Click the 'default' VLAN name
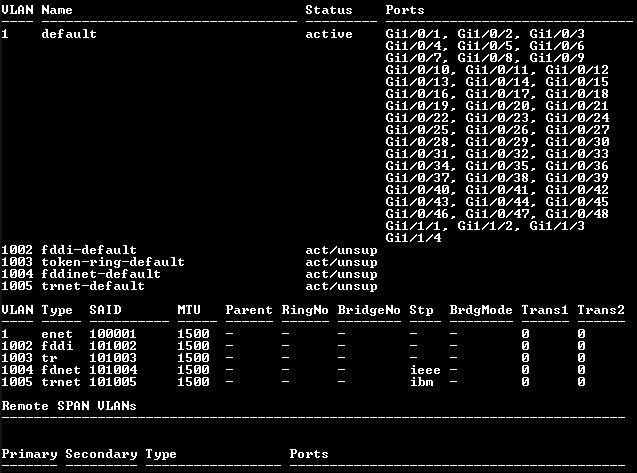The width and height of the screenshot is (637, 473). tap(69, 34)
